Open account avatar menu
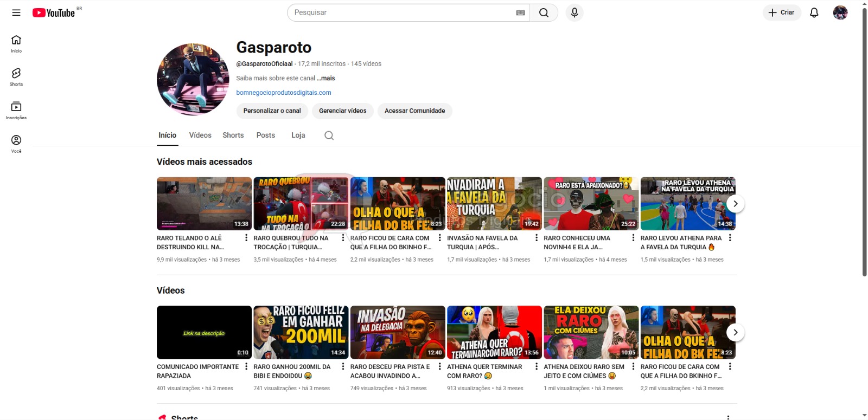The image size is (868, 420). pos(840,12)
